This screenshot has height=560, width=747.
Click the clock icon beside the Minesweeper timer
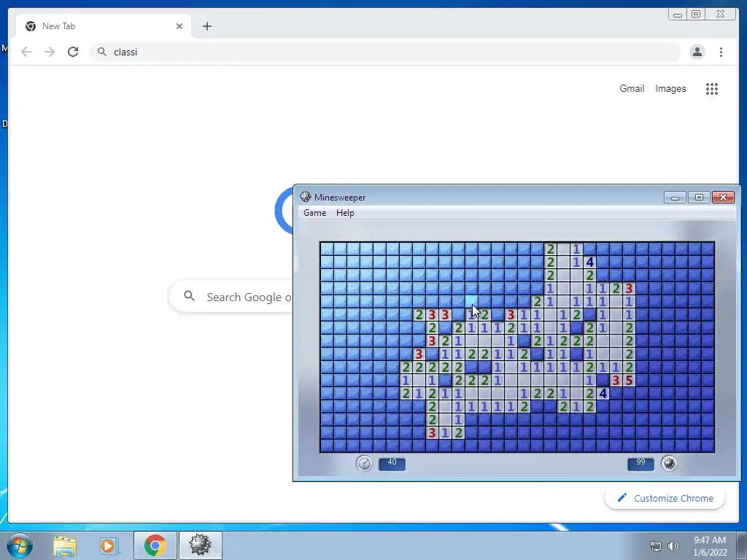pyautogui.click(x=365, y=463)
